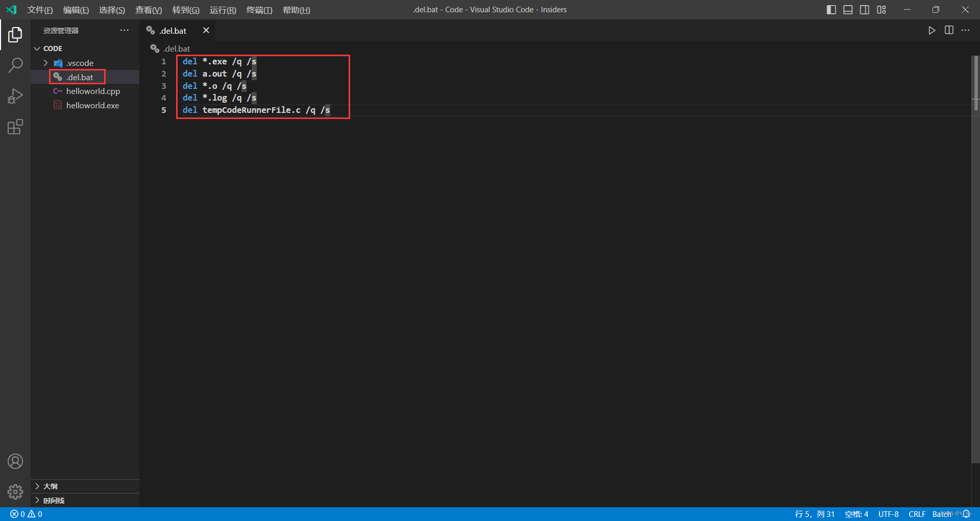Open the 终端(T) menu
980x521 pixels.
click(x=259, y=10)
